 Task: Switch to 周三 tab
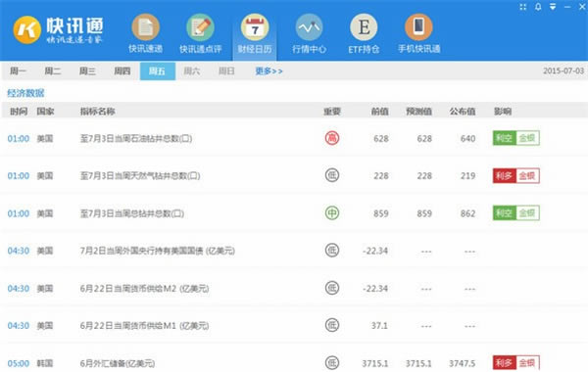point(87,71)
